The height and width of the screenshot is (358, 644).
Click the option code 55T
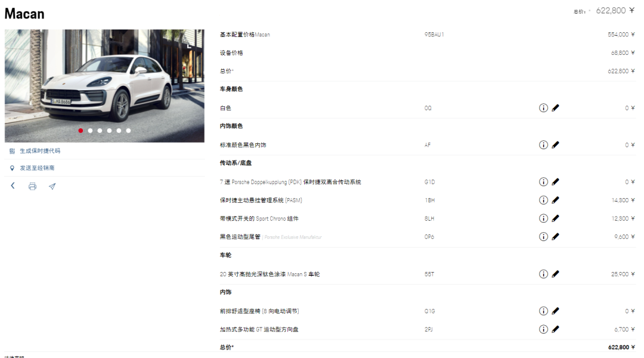[x=429, y=274]
